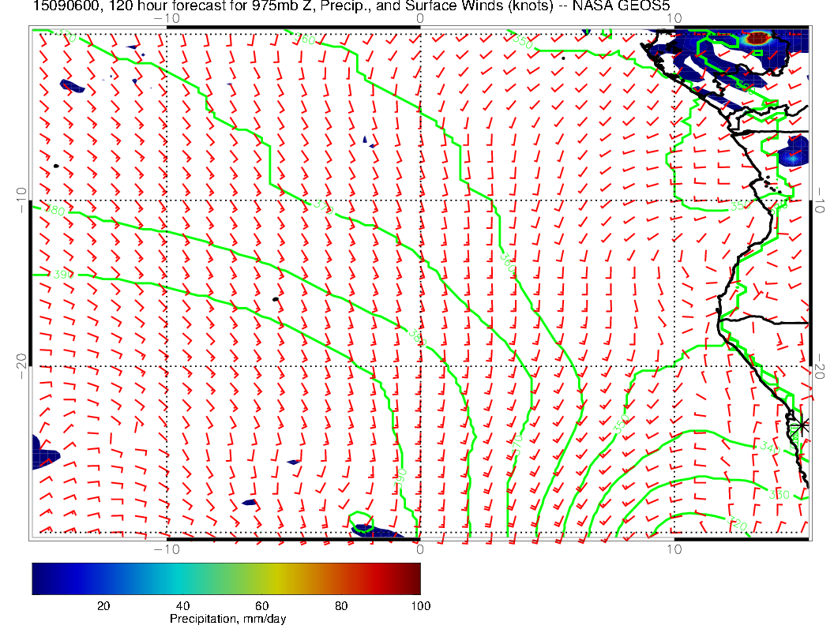
Task: Click the bottom axis longitude label 0
Action: coord(419,549)
